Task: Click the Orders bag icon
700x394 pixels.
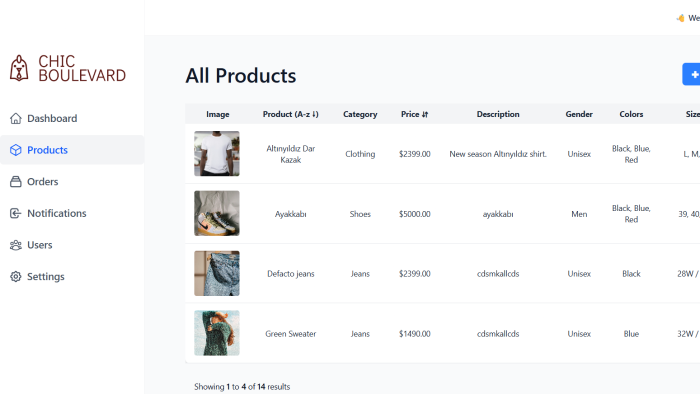Action: pyautogui.click(x=16, y=182)
